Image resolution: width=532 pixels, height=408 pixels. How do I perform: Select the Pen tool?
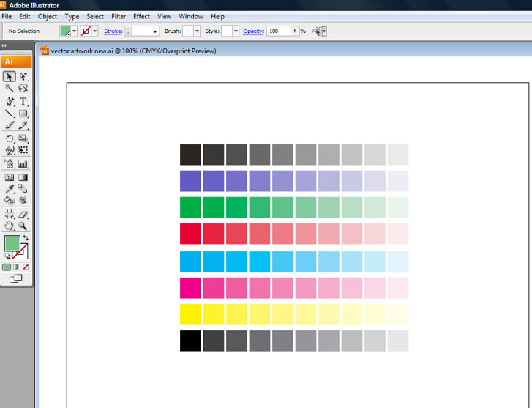pyautogui.click(x=10, y=102)
